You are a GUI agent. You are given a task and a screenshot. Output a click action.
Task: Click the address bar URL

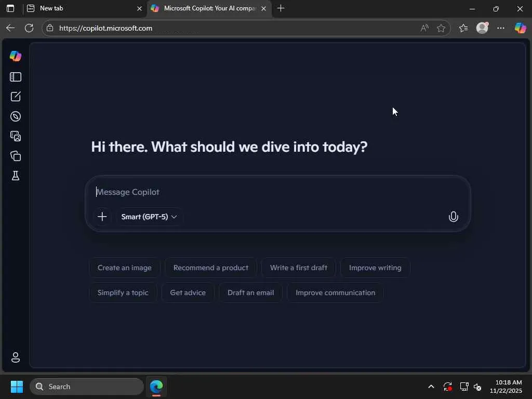point(105,28)
